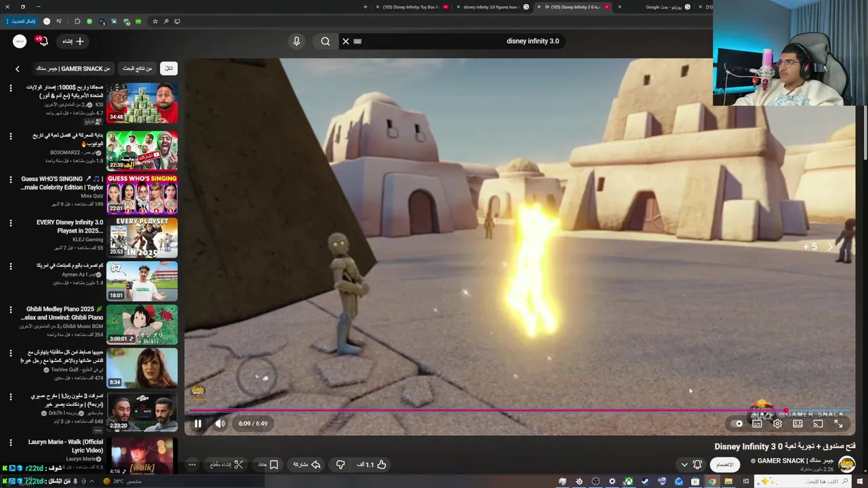Switch to theater mode view
The image size is (868, 488).
797,424
